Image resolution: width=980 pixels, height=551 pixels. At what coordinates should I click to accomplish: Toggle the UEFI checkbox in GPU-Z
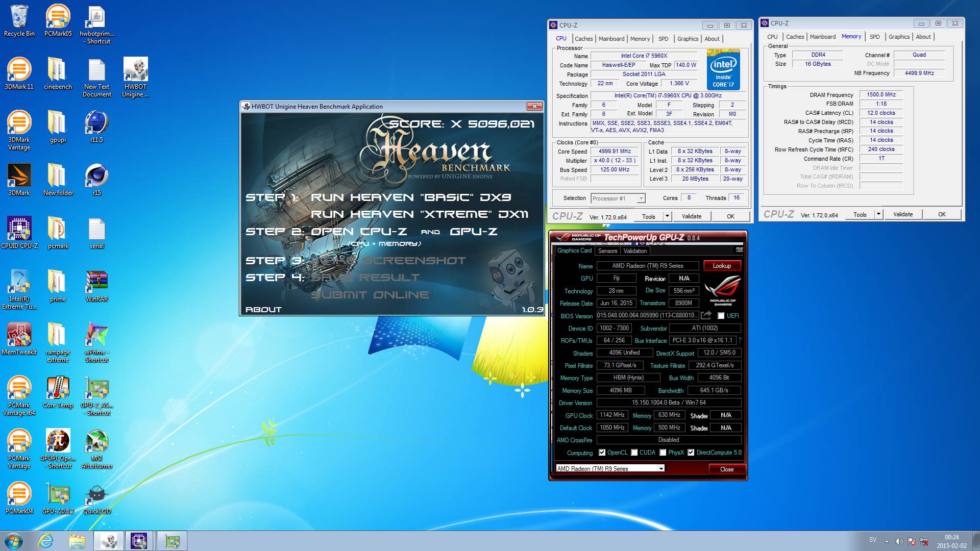(x=721, y=316)
